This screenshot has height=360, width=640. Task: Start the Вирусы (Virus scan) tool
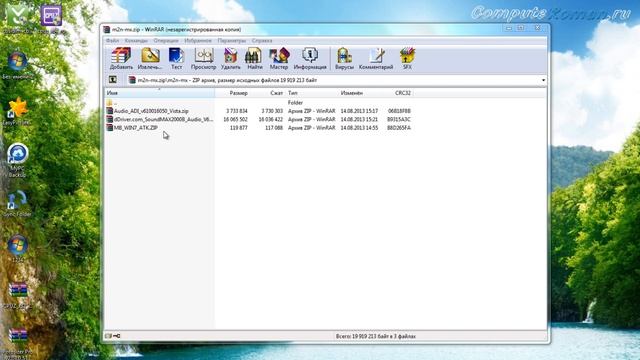[x=344, y=58]
